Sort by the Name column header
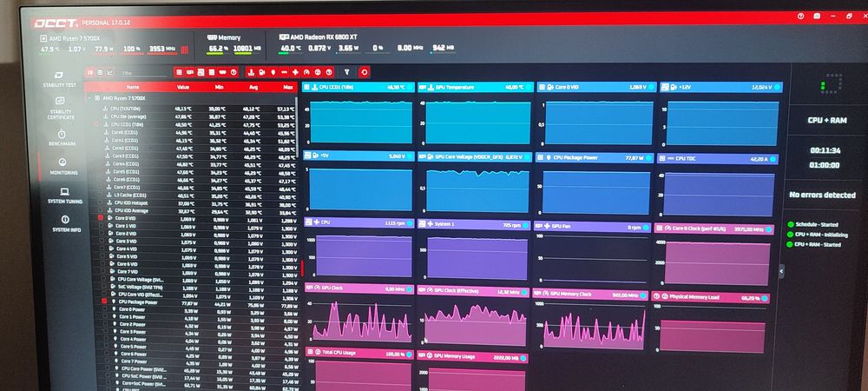Screen dimensions: 868x391 tap(132, 87)
